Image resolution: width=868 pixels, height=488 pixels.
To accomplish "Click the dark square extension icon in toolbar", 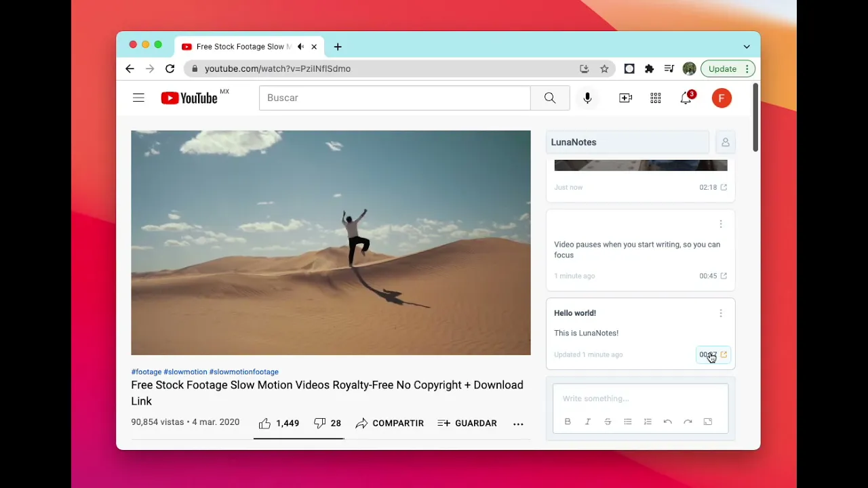I will [629, 68].
